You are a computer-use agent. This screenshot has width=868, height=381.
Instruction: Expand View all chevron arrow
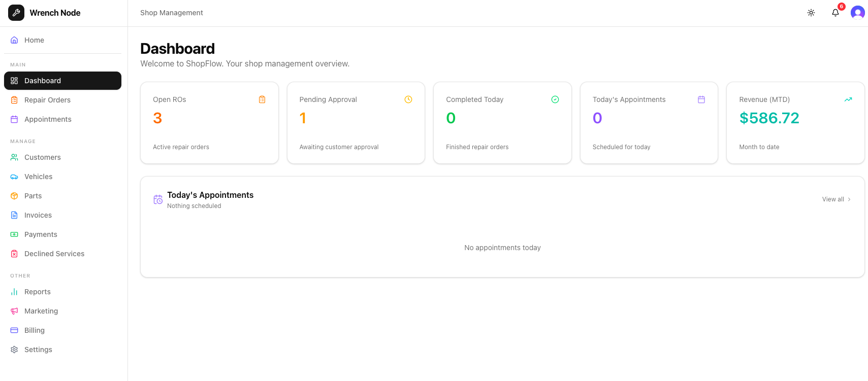[849, 199]
